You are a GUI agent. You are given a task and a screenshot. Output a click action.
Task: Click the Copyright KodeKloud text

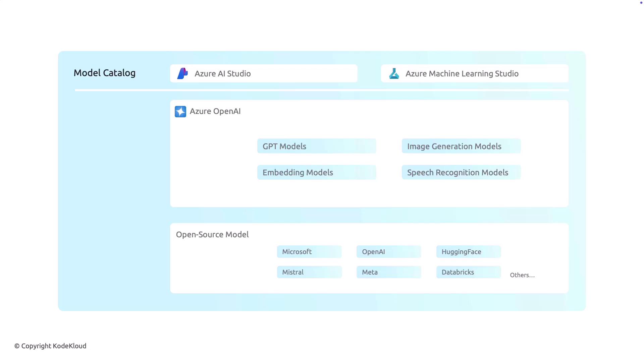tap(50, 346)
